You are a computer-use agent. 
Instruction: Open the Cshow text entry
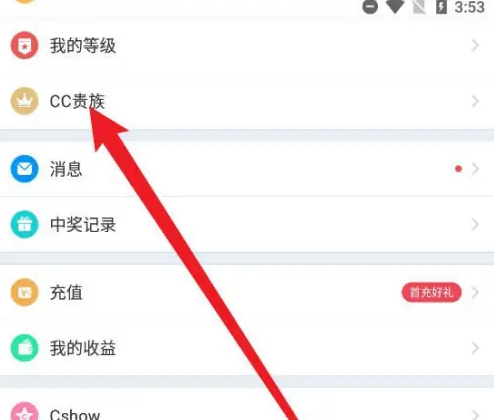75,414
